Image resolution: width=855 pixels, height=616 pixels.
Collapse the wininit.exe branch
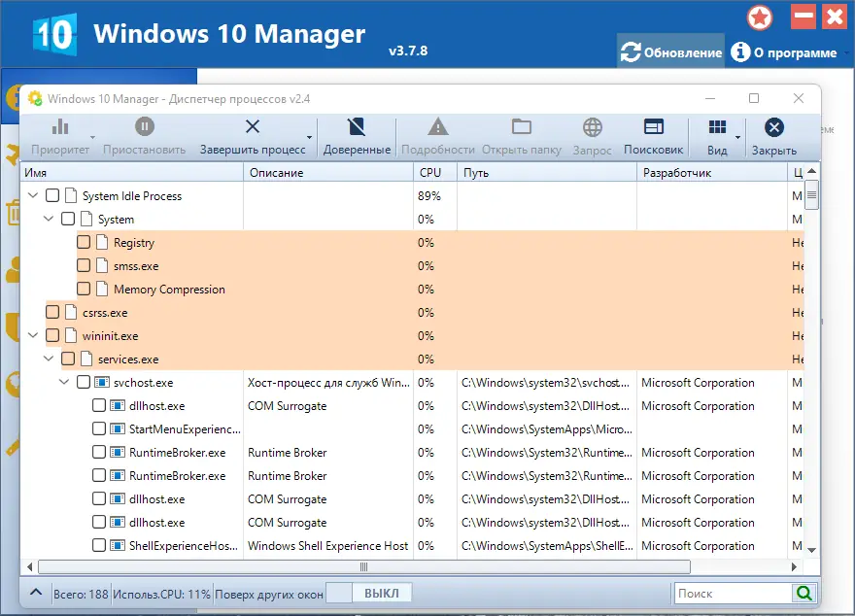pyautogui.click(x=33, y=335)
